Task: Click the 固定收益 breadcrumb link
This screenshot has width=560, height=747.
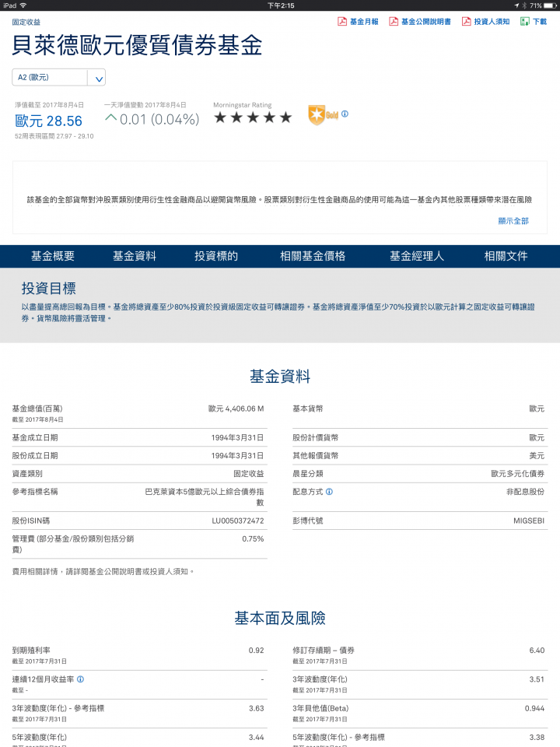Action: click(x=26, y=23)
